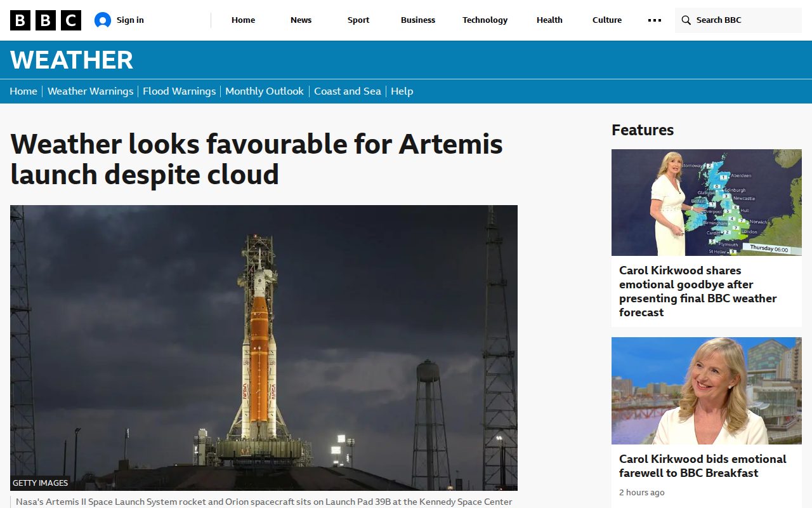This screenshot has height=508, width=812.
Task: Open Coast and Sea page
Action: [x=348, y=91]
